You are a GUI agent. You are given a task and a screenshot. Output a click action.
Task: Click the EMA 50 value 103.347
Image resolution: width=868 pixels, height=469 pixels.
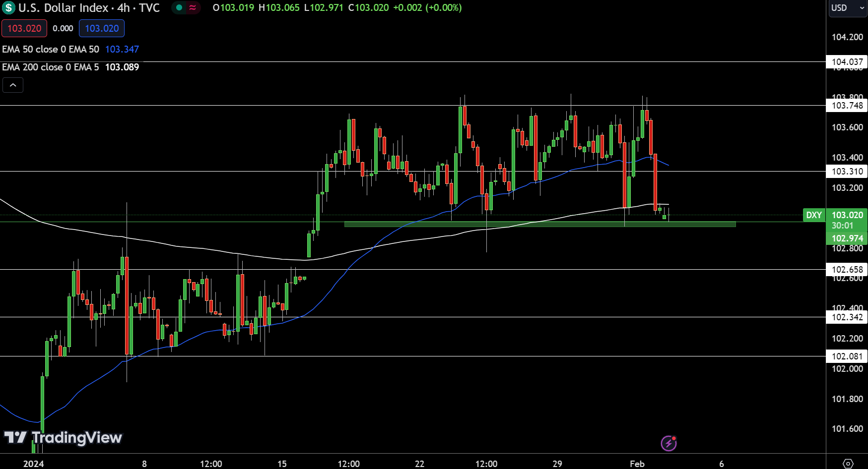click(x=122, y=49)
